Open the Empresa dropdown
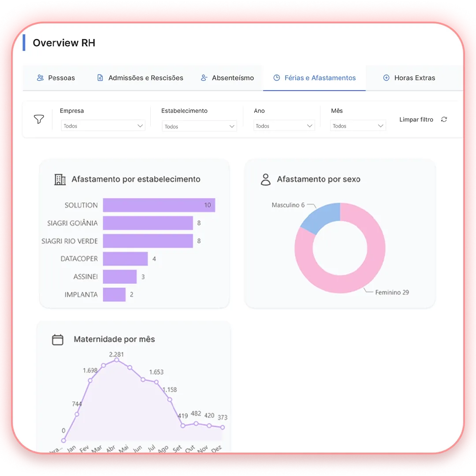The width and height of the screenshot is (476, 476). point(103,126)
